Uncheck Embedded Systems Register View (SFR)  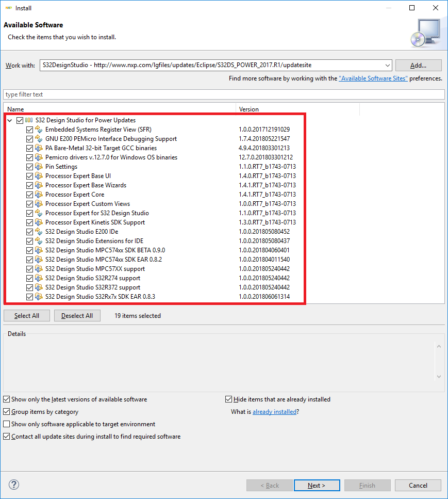tap(29, 130)
